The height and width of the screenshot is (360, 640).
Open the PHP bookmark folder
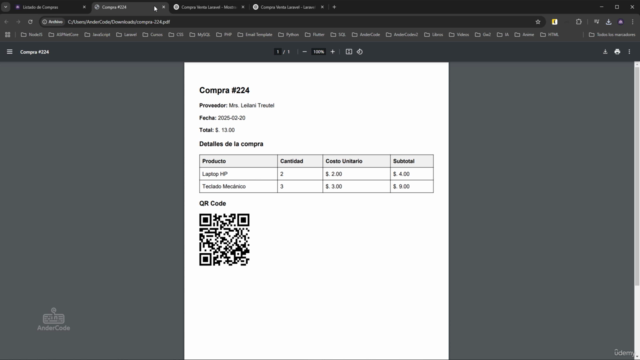224,35
